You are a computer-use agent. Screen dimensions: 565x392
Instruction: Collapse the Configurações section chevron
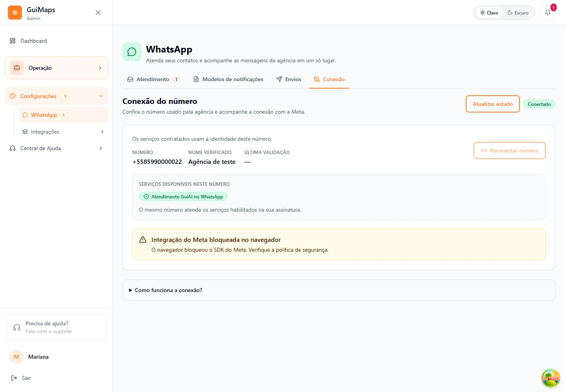tap(101, 96)
